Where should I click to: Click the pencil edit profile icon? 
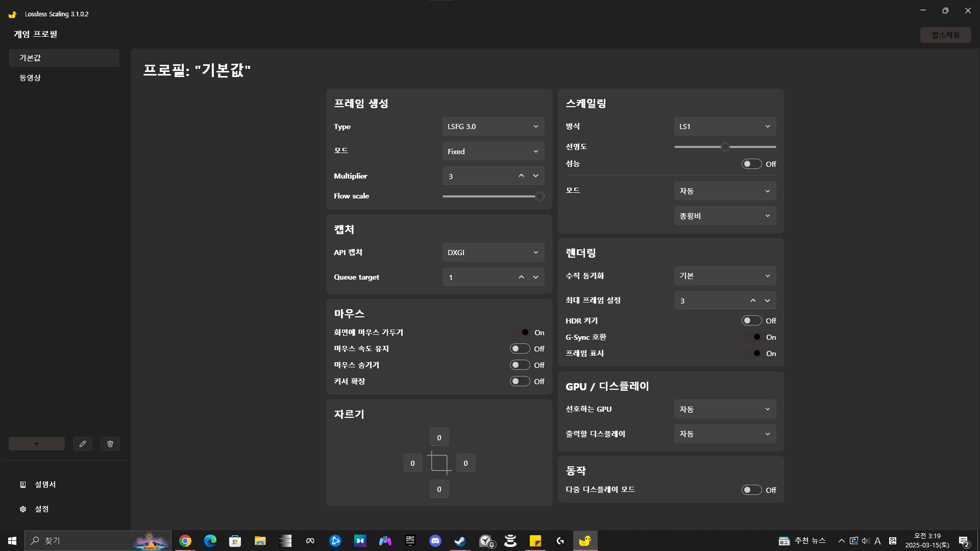click(83, 444)
